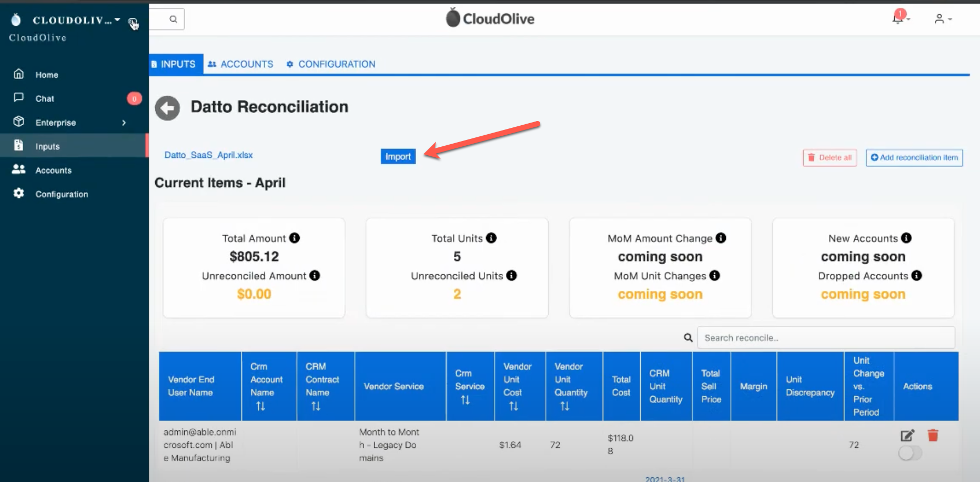Sort by Crm Service column
The width and height of the screenshot is (980, 482).
[465, 400]
